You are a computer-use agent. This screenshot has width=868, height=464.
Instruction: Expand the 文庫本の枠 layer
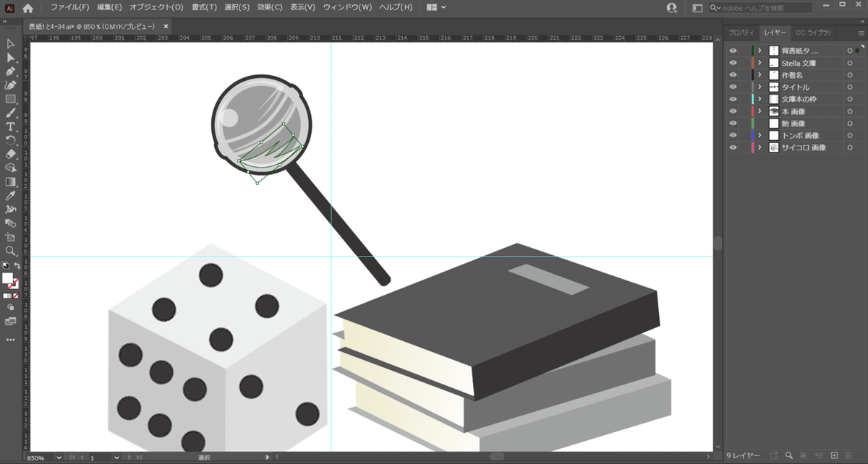click(759, 99)
